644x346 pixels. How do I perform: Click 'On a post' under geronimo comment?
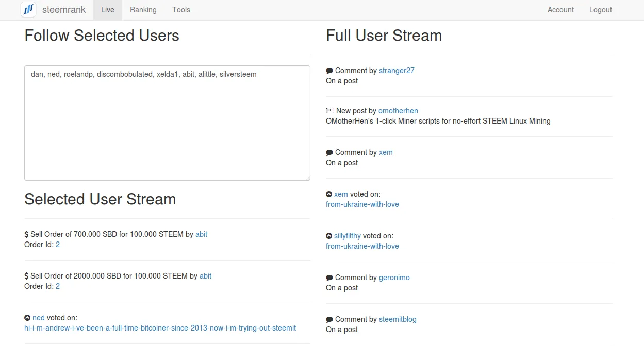coord(342,288)
